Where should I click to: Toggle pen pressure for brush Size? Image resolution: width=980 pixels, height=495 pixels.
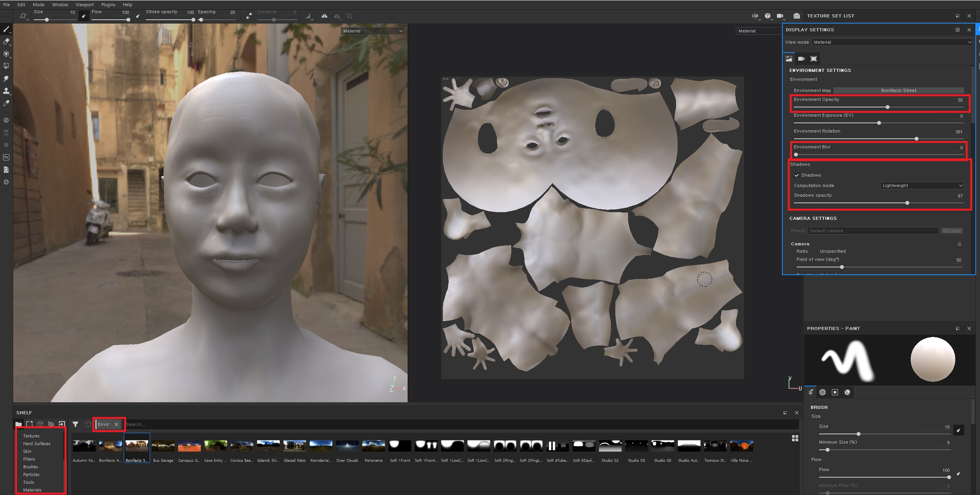pyautogui.click(x=84, y=16)
